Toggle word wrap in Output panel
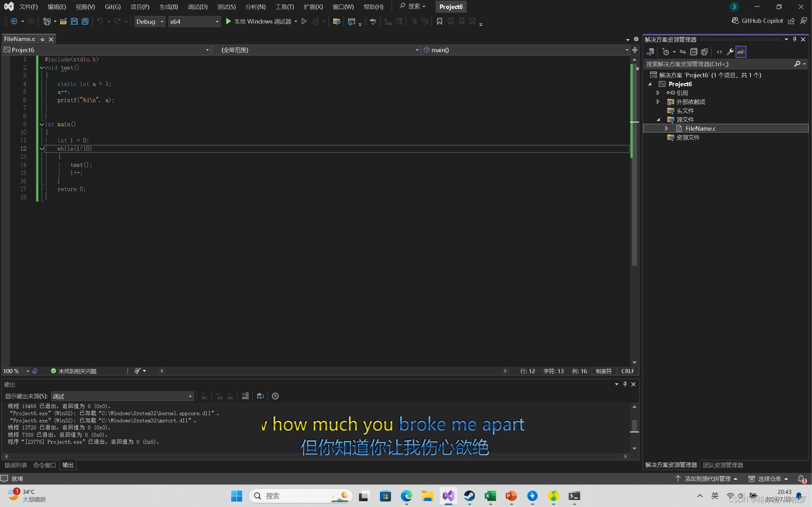This screenshot has height=507, width=812. (x=260, y=396)
